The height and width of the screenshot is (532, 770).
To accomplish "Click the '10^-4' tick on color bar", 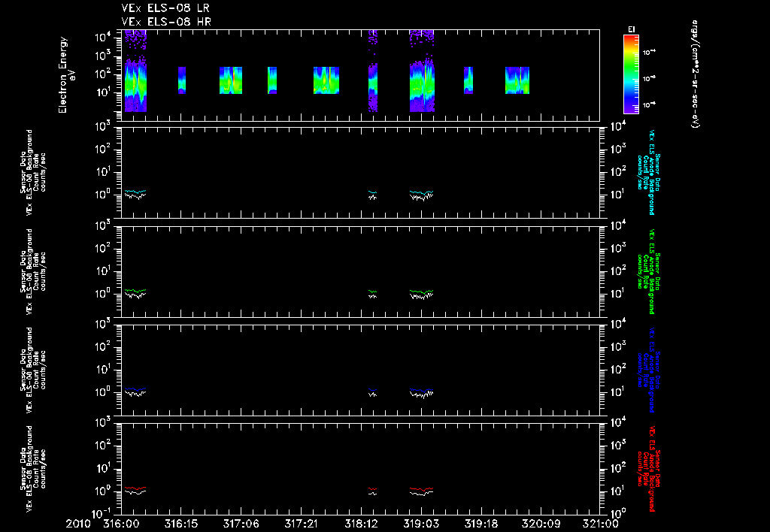I will point(650,52).
